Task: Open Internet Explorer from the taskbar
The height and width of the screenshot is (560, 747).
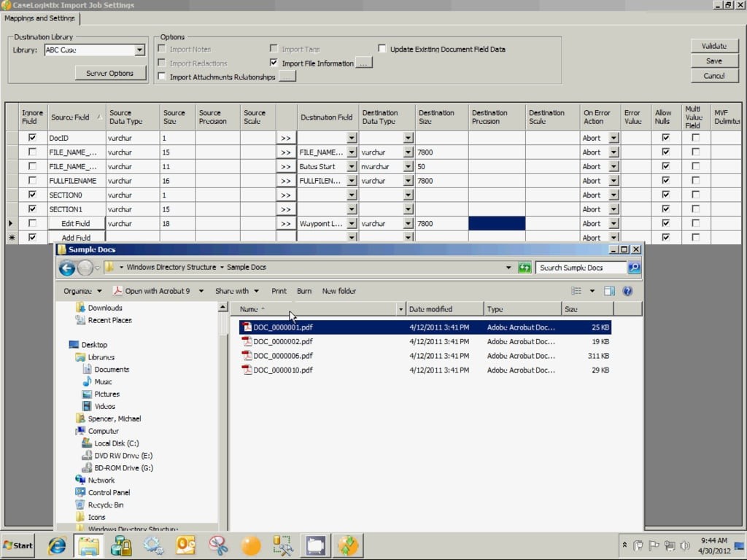Action: tap(57, 545)
